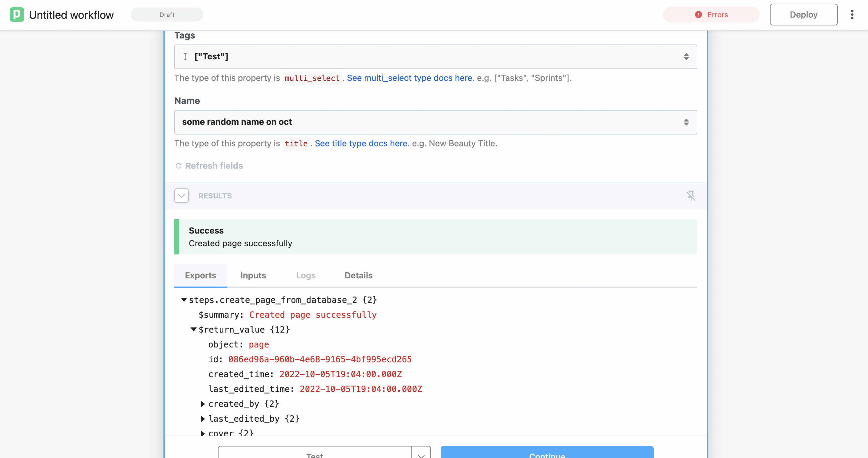The image size is (868, 458).
Task: Unpin the Results panel with pin icon
Action: (x=690, y=196)
